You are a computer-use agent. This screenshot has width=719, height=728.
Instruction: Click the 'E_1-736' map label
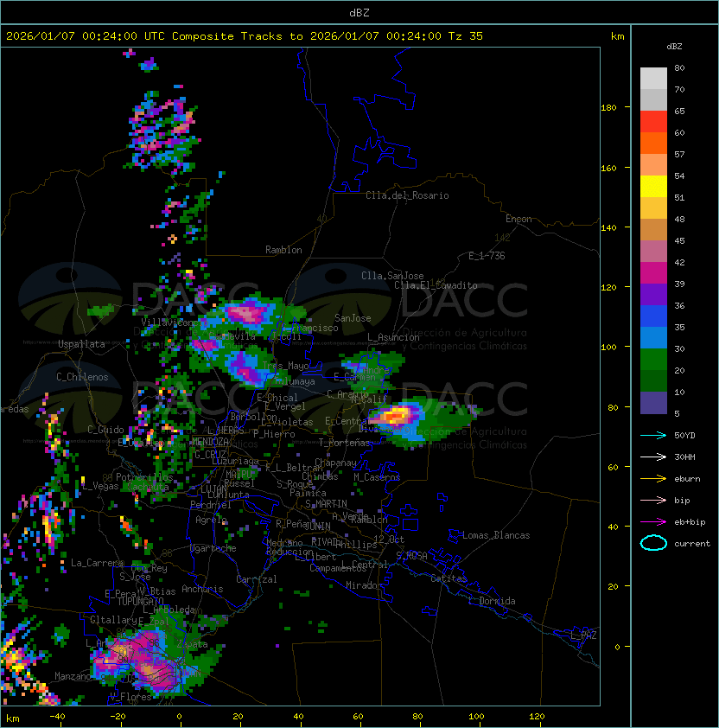pos(487,256)
